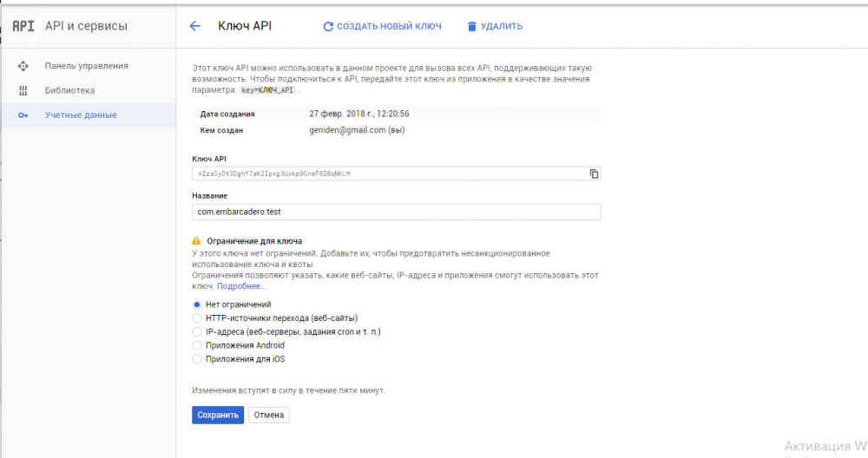868x458 pixels.
Task: Click the Ограничение для ключа heading
Action: 254,241
